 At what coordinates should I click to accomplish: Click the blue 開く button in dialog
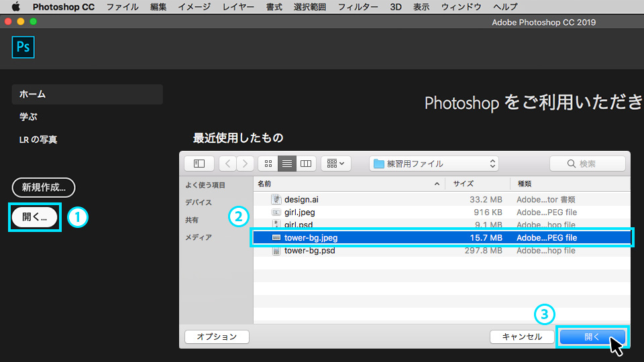point(592,337)
